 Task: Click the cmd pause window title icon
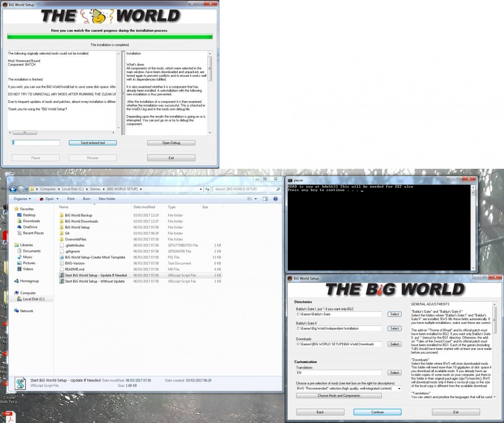[x=290, y=180]
